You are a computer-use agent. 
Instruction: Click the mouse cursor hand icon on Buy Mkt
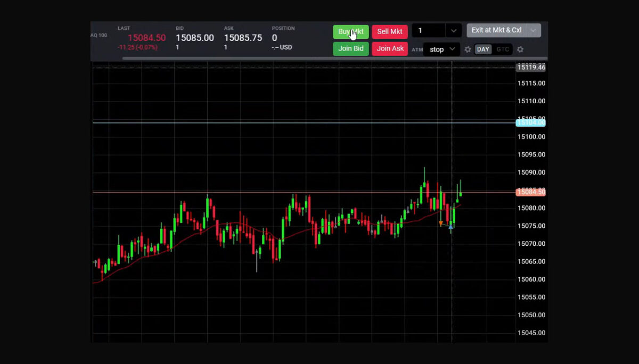353,35
